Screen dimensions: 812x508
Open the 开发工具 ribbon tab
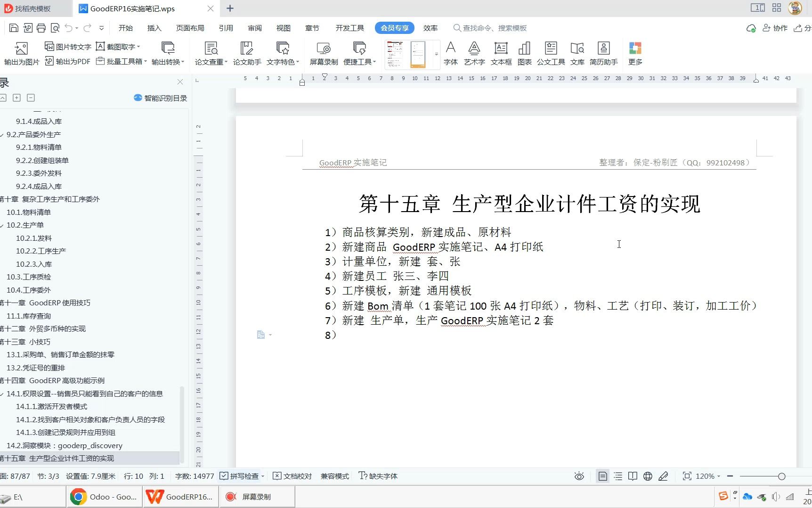pyautogui.click(x=350, y=28)
